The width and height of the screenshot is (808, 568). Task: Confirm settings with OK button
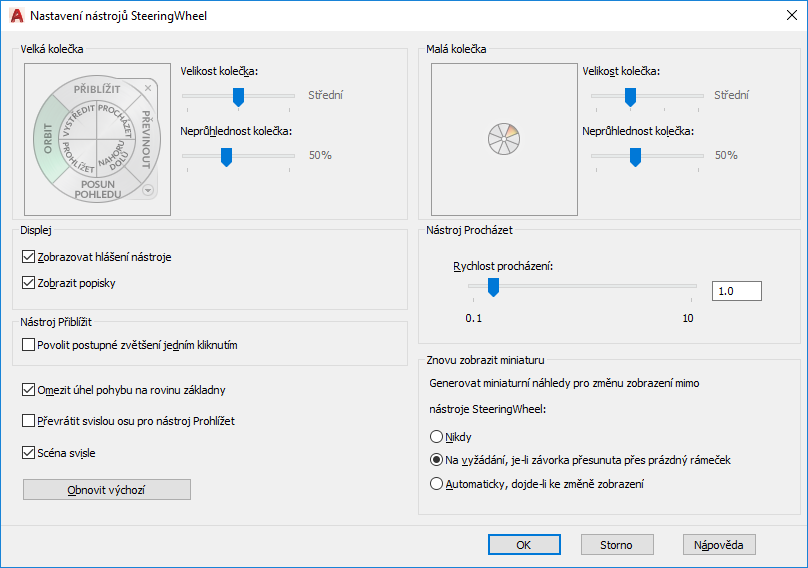coord(524,545)
